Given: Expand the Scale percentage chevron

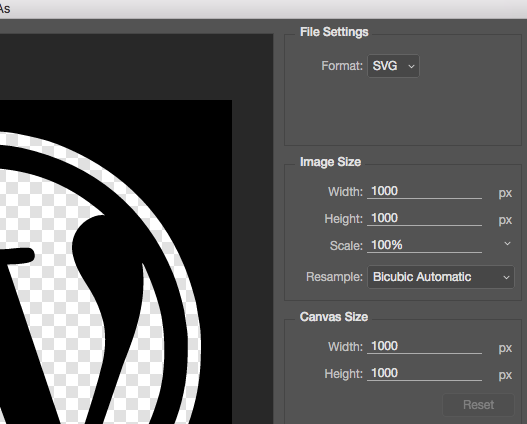Looking at the screenshot, I should pyautogui.click(x=507, y=244).
